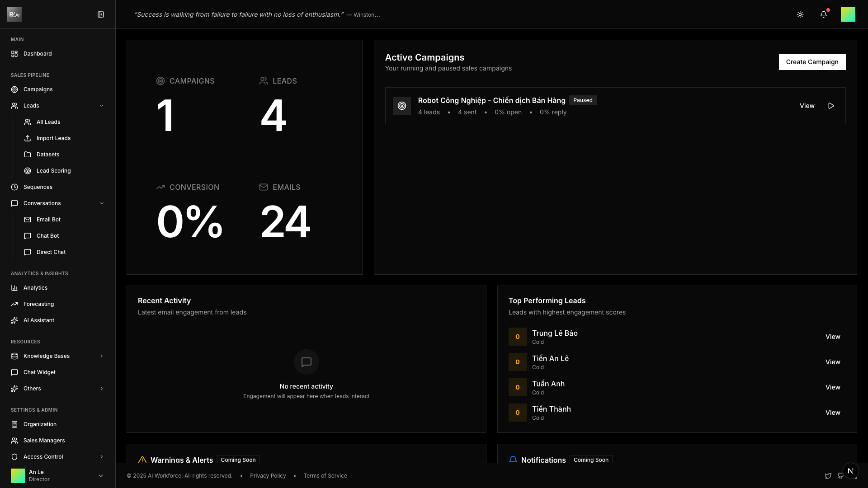Screen dimensions: 868x488
Task: Collapse the Leads submenu chevron
Action: [x=101, y=106]
